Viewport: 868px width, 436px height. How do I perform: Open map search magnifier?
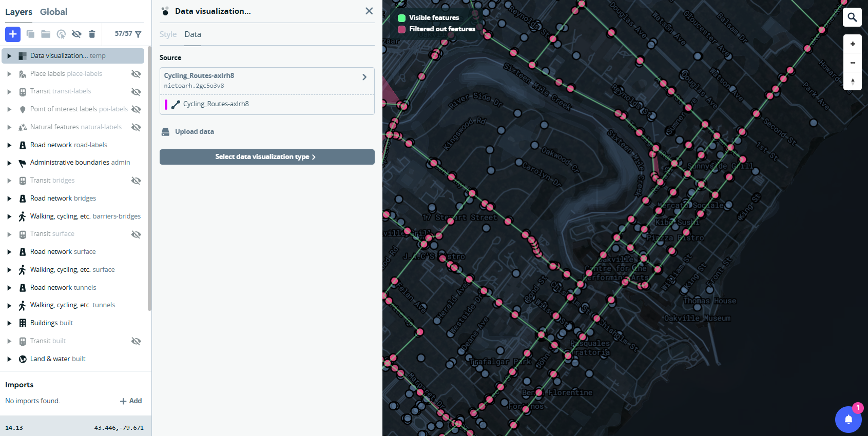(x=852, y=17)
